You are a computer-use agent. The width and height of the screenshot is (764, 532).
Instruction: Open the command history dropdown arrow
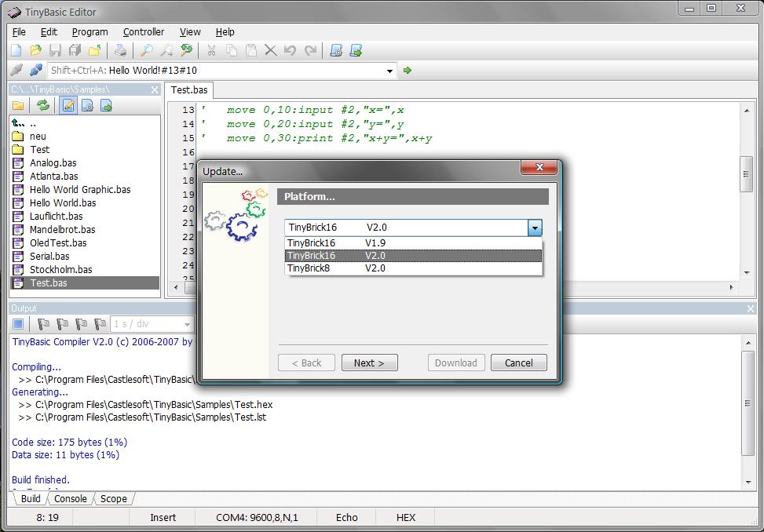tap(389, 71)
